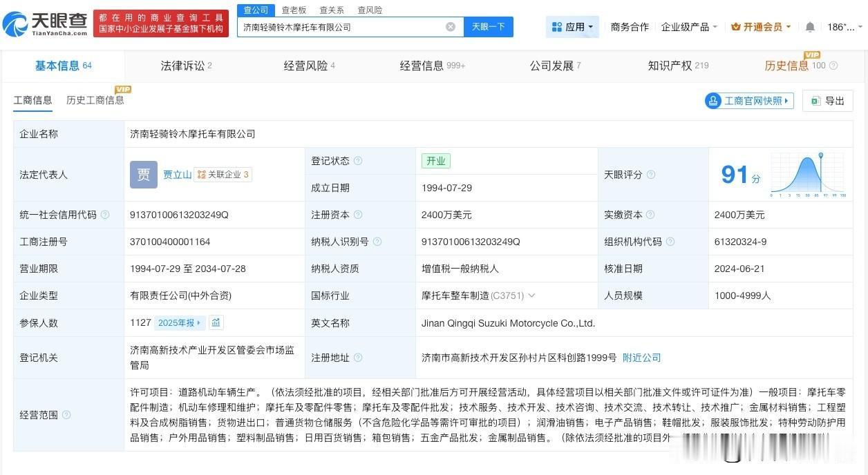Switch to the 经营风险 tab
The width and height of the screenshot is (868, 475).
pyautogui.click(x=309, y=66)
